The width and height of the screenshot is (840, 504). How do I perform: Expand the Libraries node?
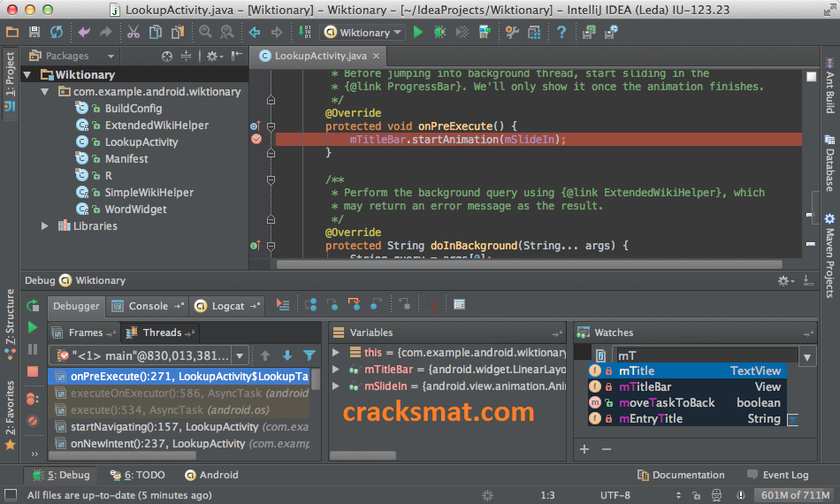pyautogui.click(x=45, y=226)
